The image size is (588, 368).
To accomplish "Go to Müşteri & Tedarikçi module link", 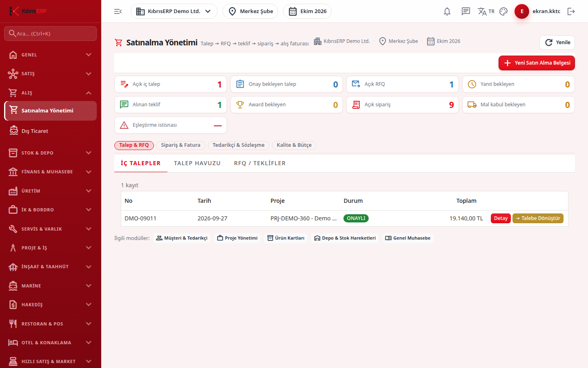I will click(182, 238).
